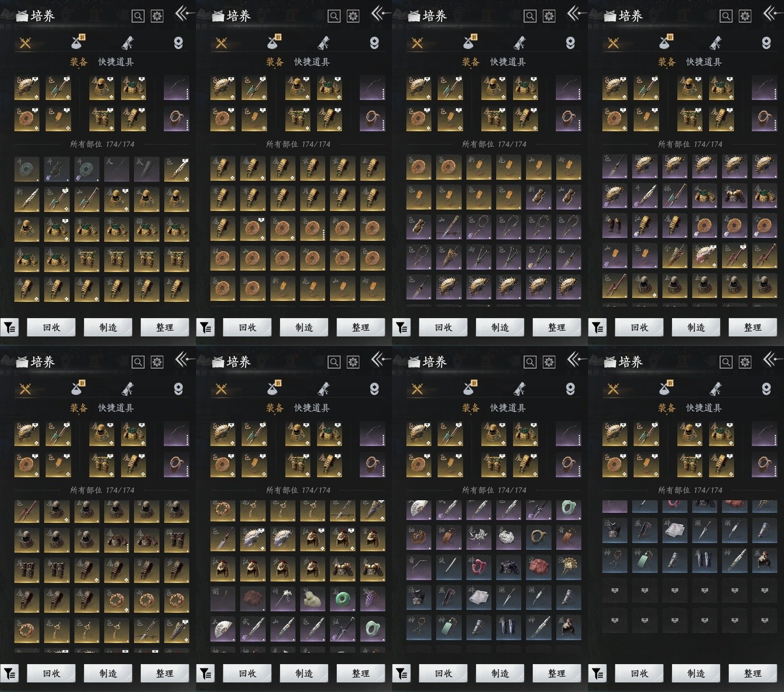Select crossed-swords tab in top-right panel
Image resolution: width=784 pixels, height=692 pixels.
click(x=613, y=43)
